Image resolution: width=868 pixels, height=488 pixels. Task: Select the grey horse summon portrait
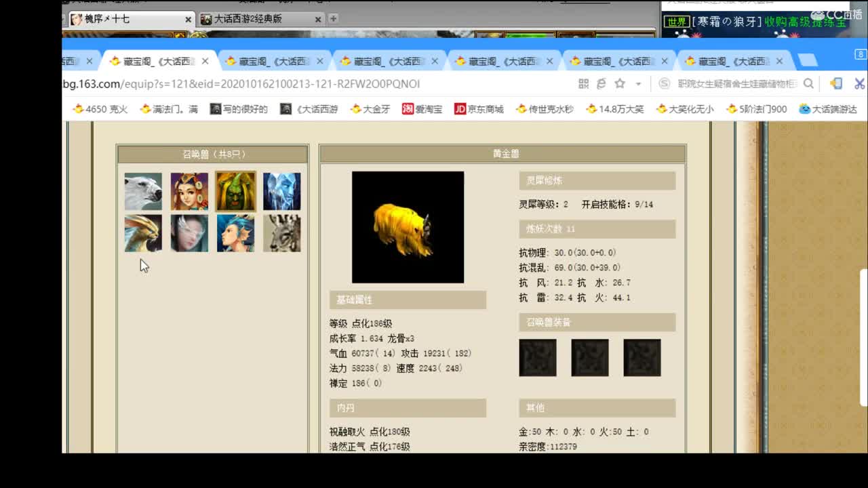click(x=281, y=233)
